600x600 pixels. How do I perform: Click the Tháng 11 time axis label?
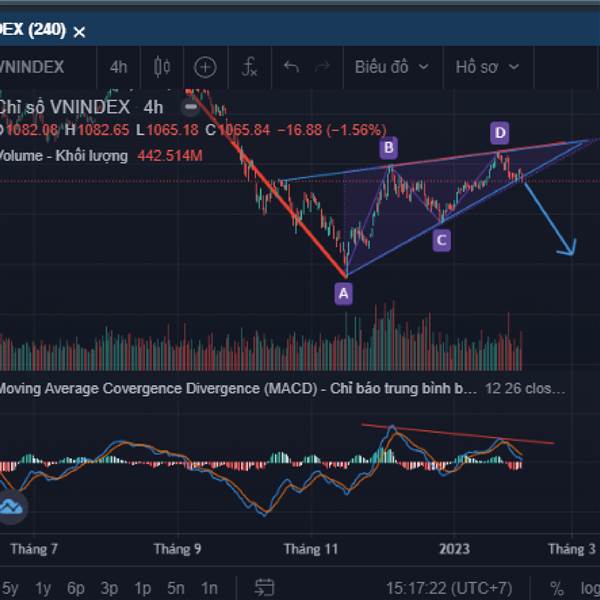[311, 549]
